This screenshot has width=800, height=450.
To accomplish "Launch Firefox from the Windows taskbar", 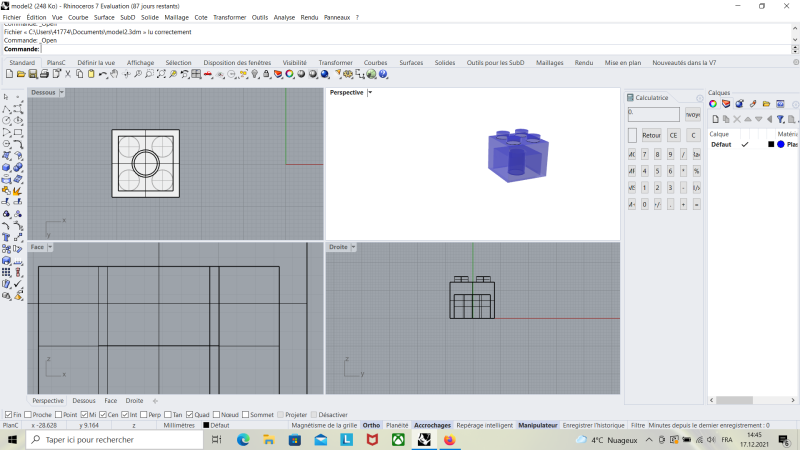I will tap(449, 439).
